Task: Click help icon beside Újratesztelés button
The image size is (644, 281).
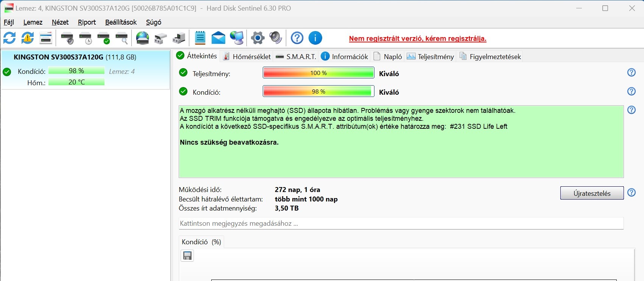Action: point(632,192)
